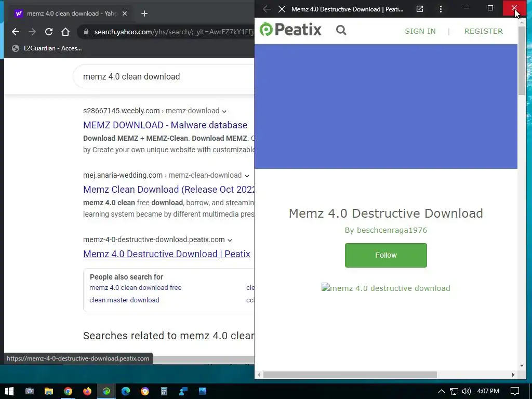Screen dimensions: 532x399
Task: Click the Yahoo search box with memz query
Action: [x=163, y=77]
